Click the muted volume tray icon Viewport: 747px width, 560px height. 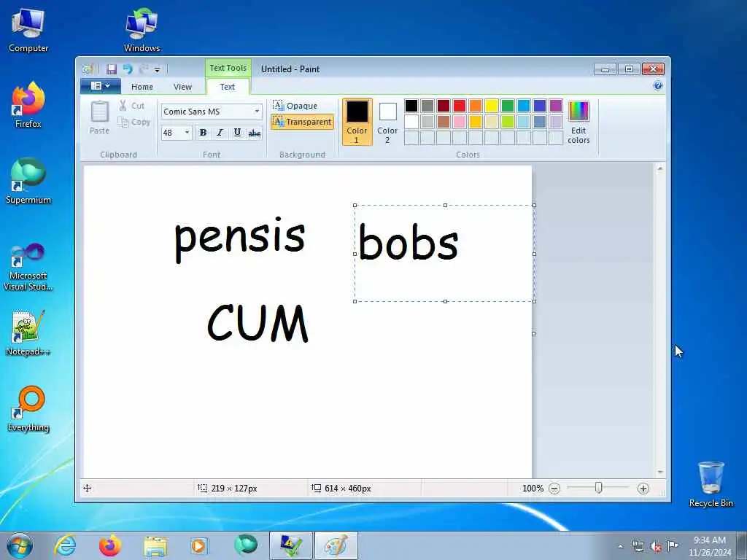coord(656,546)
